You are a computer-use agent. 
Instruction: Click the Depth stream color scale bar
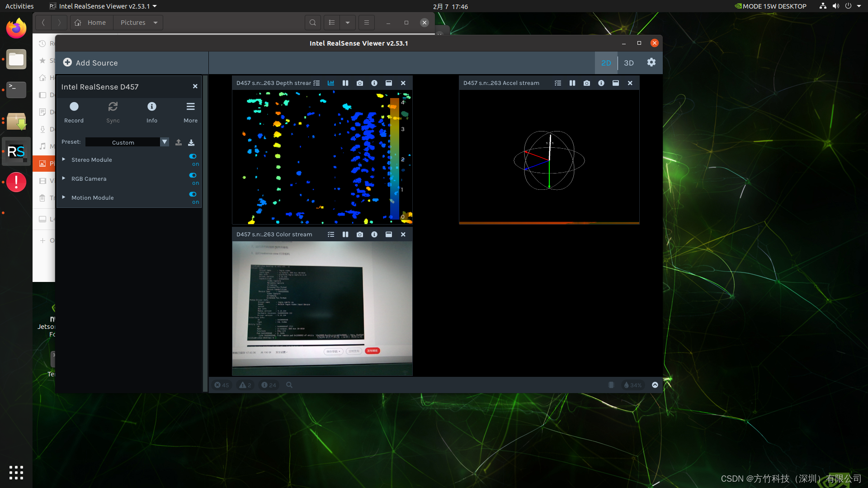click(x=395, y=158)
